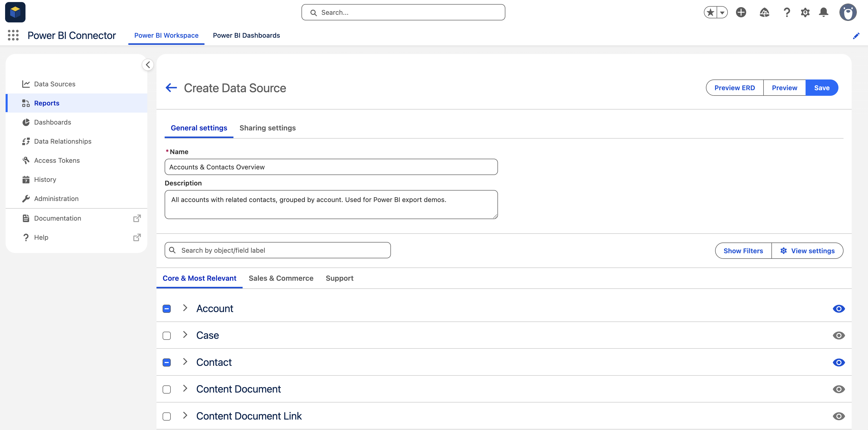The height and width of the screenshot is (430, 868).
Task: Open Access Tokens in the sidebar
Action: click(x=76, y=160)
